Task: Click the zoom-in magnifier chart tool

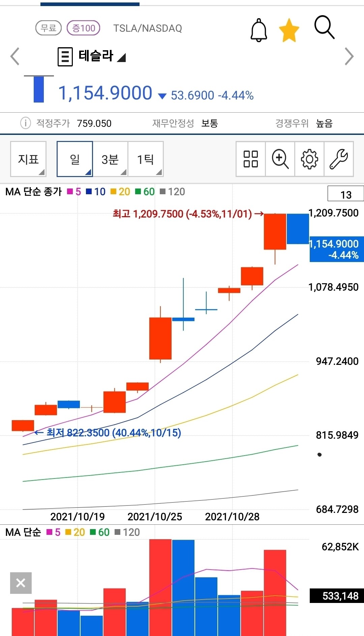Action: [280, 159]
